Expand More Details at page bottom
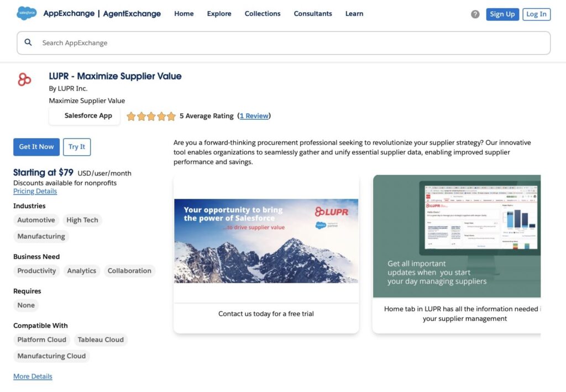This screenshot has height=392, width=566. [33, 376]
